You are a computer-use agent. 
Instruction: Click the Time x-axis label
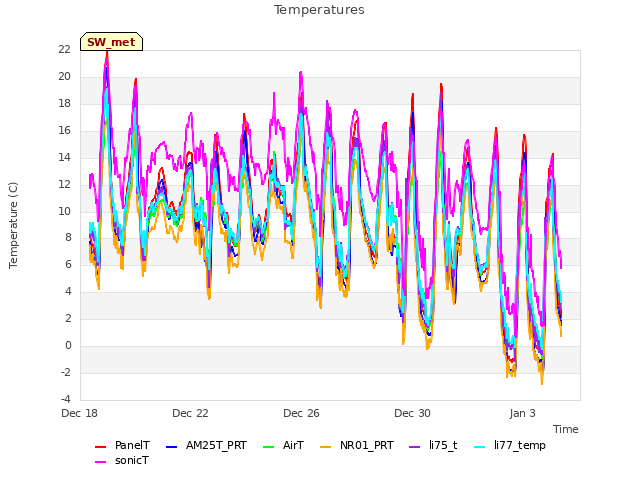[566, 429]
